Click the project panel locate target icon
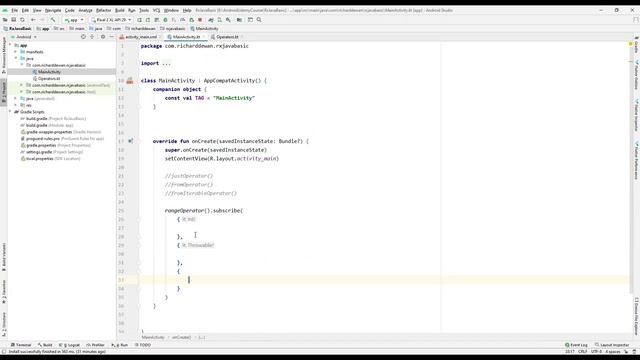This screenshot has height=360, width=640. pos(83,37)
